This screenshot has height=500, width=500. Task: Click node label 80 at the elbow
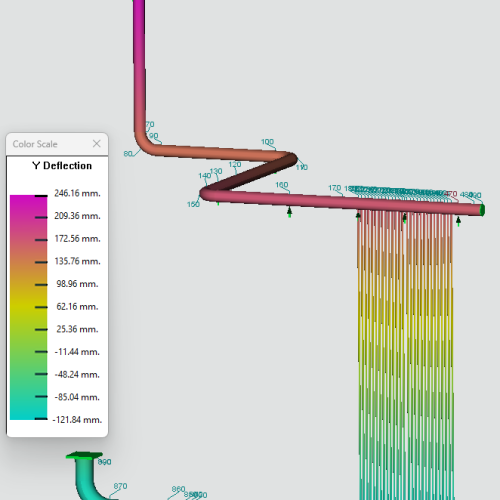coord(128,154)
